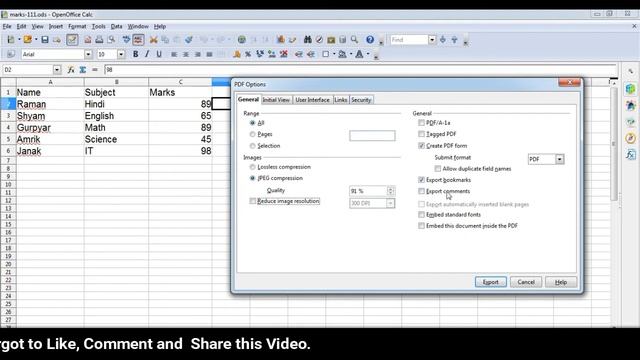Enable the Export comments checkbox
The image size is (640, 360).
[x=421, y=191]
